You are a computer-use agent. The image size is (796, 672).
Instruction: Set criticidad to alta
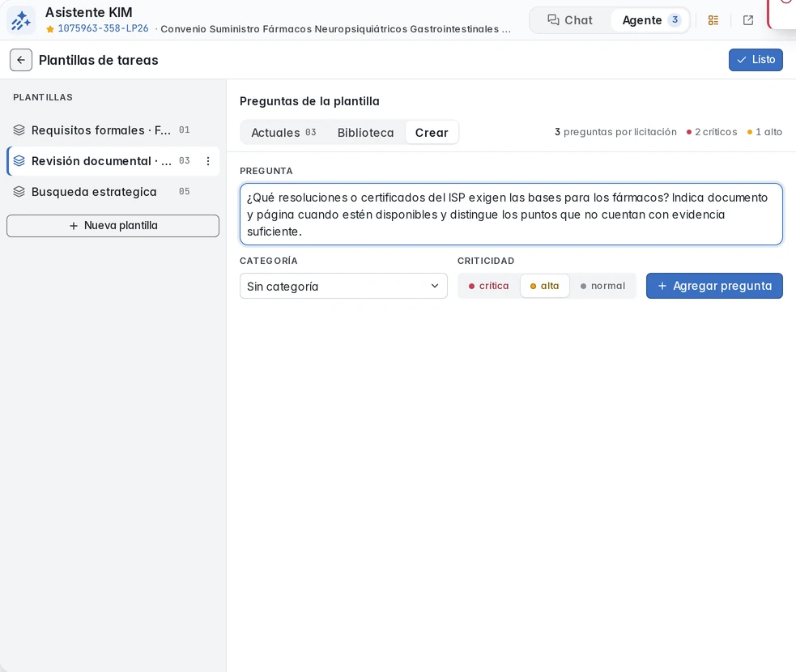[x=545, y=286]
